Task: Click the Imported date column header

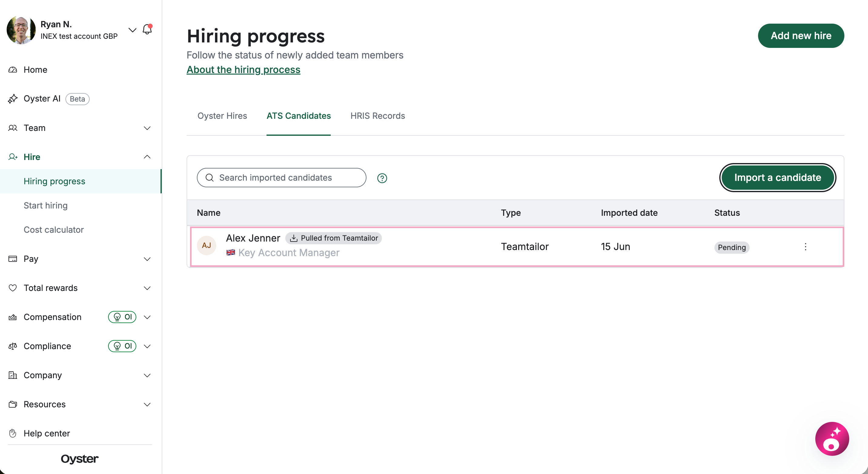Action: (x=629, y=213)
